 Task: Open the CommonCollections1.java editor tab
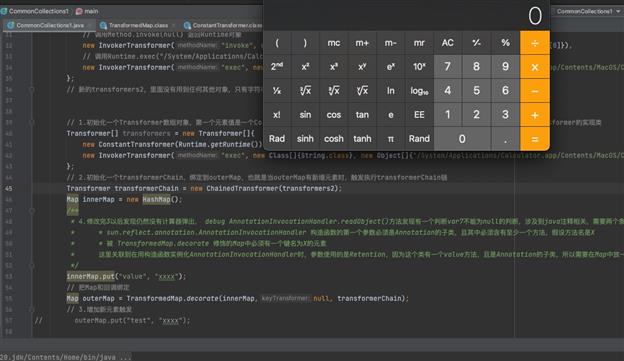[x=50, y=25]
